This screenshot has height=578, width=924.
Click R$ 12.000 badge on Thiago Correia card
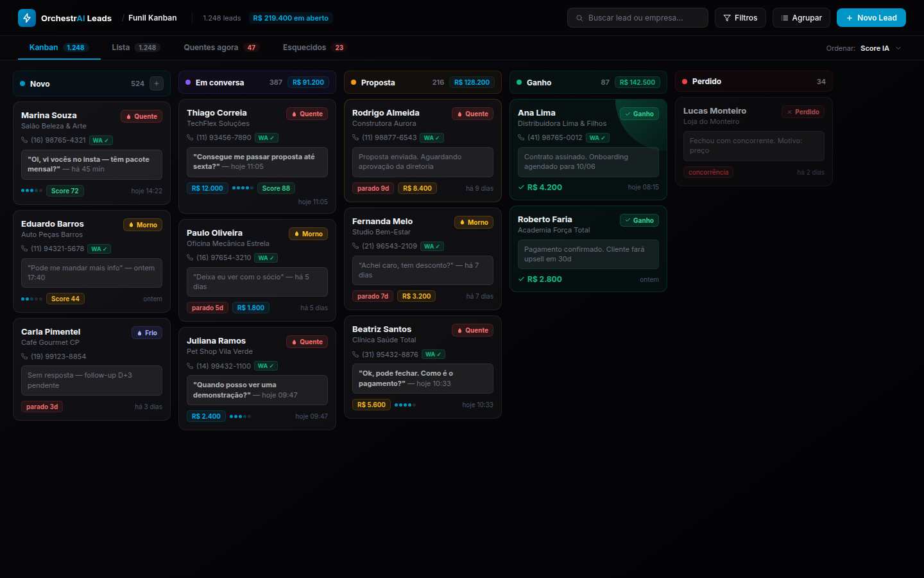point(207,188)
